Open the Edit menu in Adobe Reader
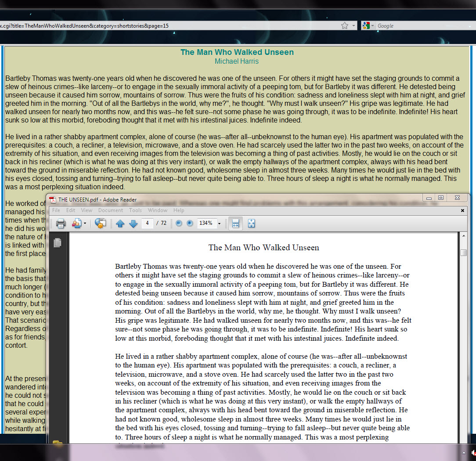Screen dimensions: 476x461 (x=71, y=210)
